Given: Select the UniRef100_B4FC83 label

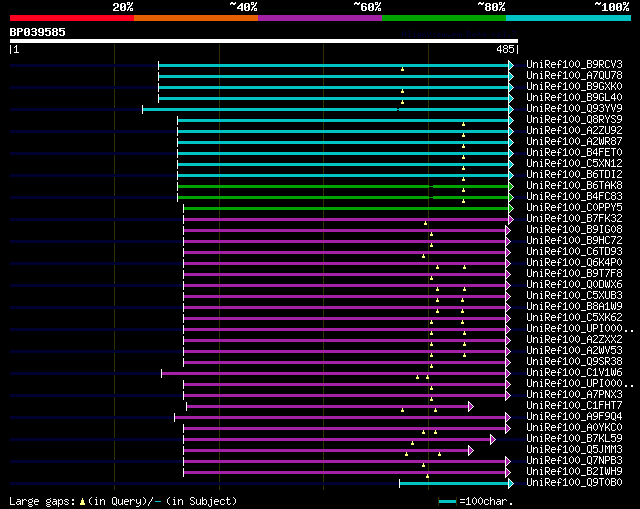Looking at the screenshot, I should (574, 197).
